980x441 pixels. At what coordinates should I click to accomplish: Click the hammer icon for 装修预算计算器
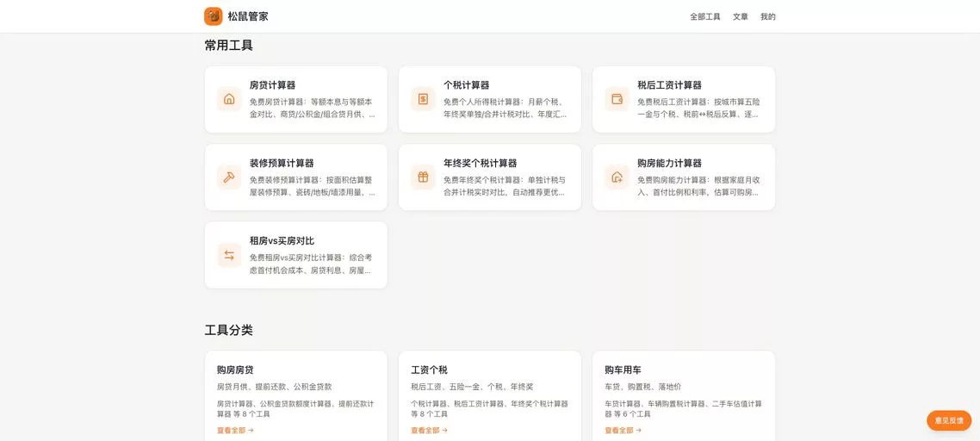229,177
